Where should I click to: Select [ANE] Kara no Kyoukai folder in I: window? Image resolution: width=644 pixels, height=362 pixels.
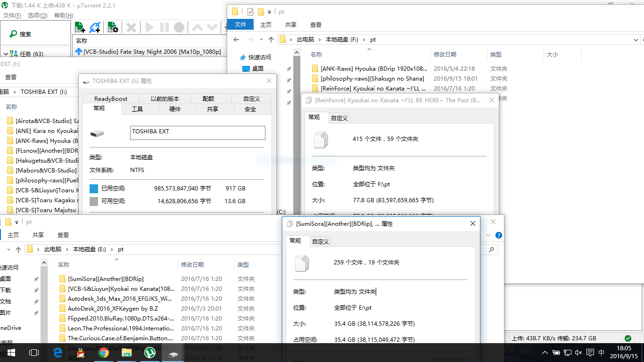click(x=42, y=131)
